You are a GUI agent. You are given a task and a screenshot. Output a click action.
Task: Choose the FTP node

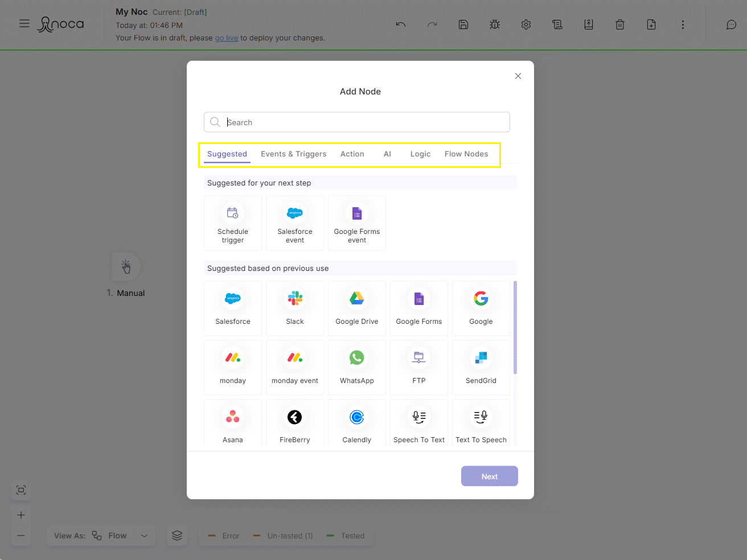[x=419, y=368]
